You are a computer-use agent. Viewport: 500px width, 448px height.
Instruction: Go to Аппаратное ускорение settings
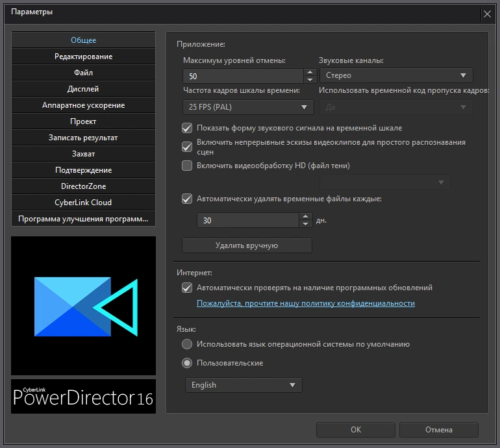pyautogui.click(x=83, y=105)
